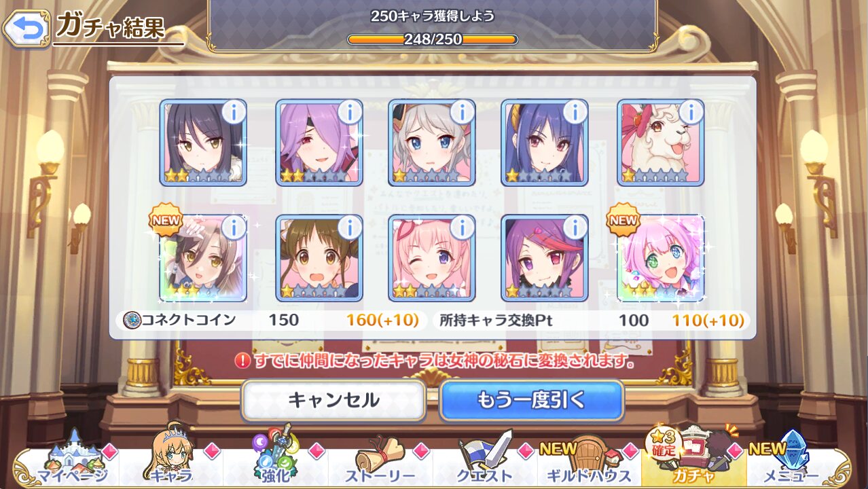Click the back arrow beside ガチャ結果
868x489 pixels.
pos(26,29)
